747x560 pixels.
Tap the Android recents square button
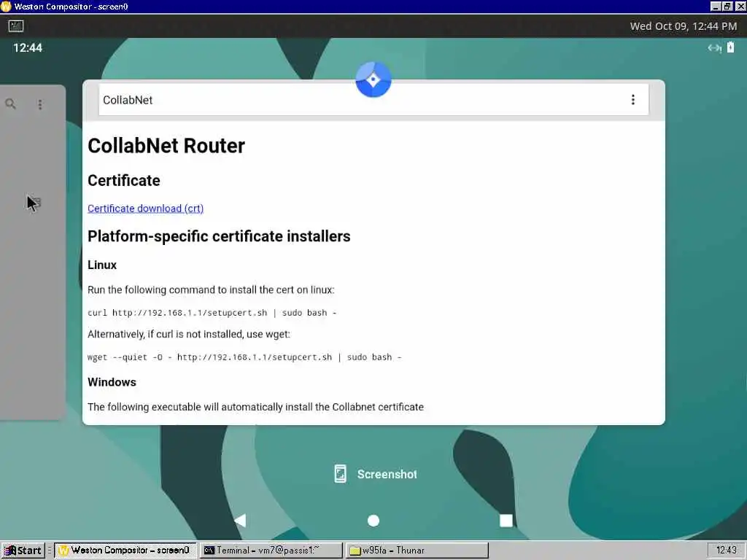(506, 521)
